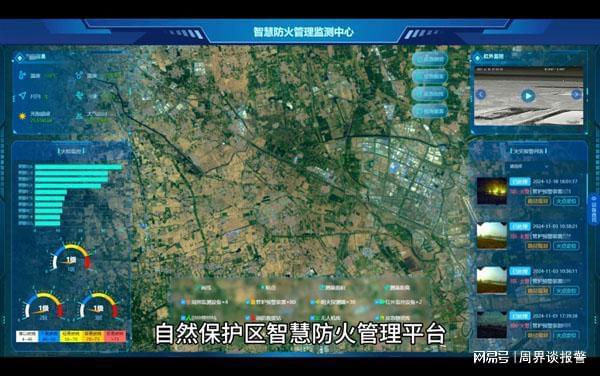The width and height of the screenshot is (600, 376).
Task: Click topmost pill button over the map
Action: pos(430,59)
